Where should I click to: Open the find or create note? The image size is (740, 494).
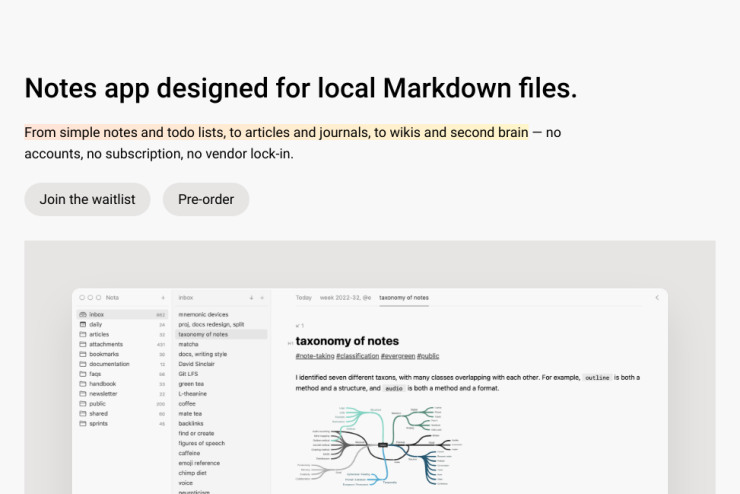[196, 433]
